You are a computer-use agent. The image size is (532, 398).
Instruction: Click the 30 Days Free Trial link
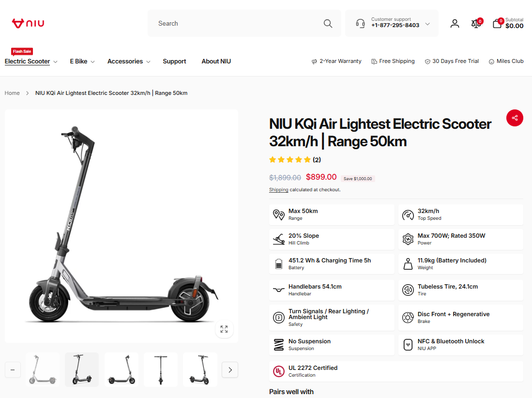[x=456, y=61]
